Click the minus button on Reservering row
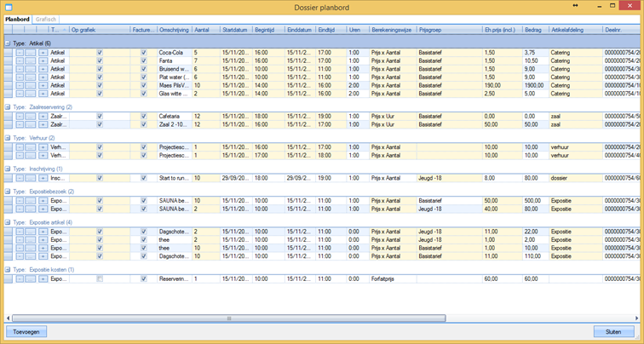 [x=20, y=278]
